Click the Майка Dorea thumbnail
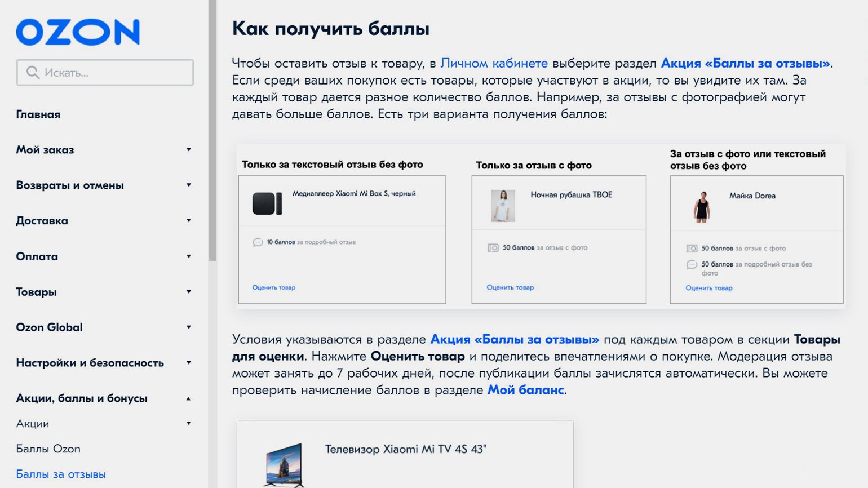 pyautogui.click(x=701, y=206)
